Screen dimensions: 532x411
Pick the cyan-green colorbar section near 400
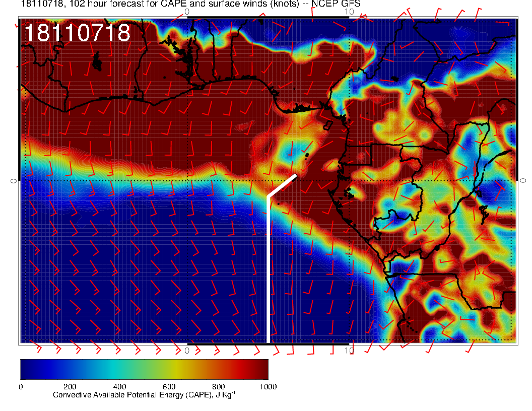pyautogui.click(x=119, y=369)
